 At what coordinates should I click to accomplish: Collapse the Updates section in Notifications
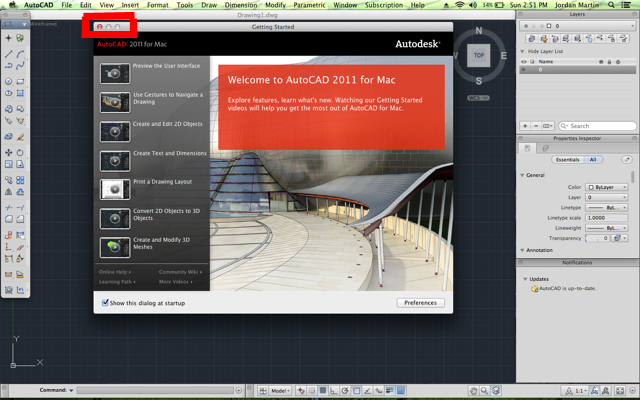point(525,279)
